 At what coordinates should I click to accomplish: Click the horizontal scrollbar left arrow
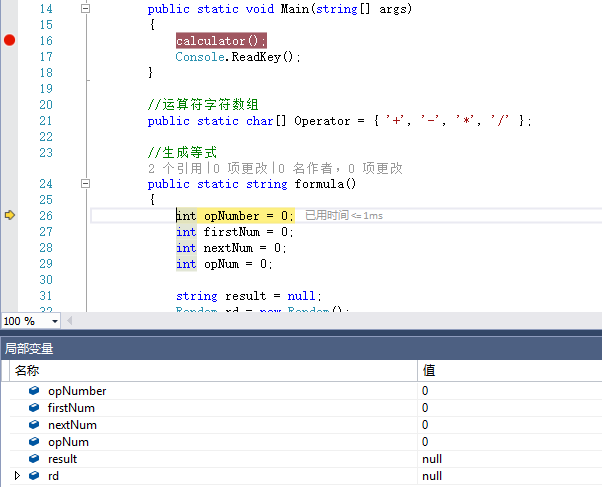click(69, 321)
